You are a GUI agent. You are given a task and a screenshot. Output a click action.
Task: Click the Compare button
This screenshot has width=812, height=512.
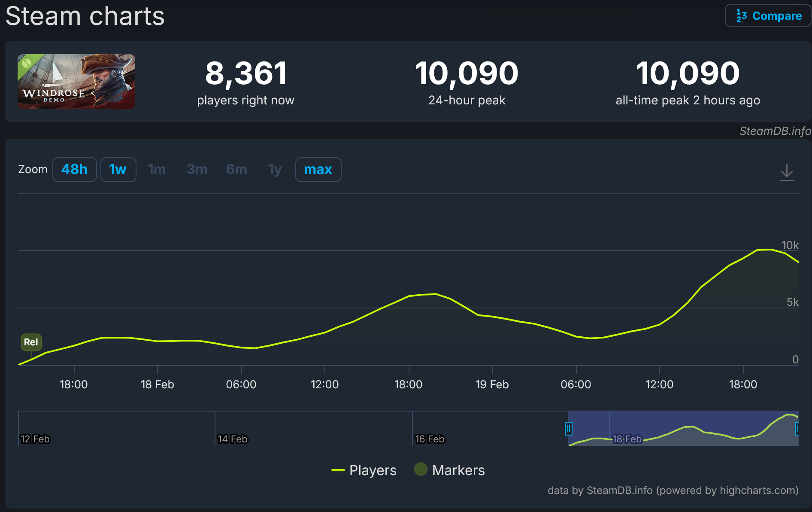pos(768,16)
